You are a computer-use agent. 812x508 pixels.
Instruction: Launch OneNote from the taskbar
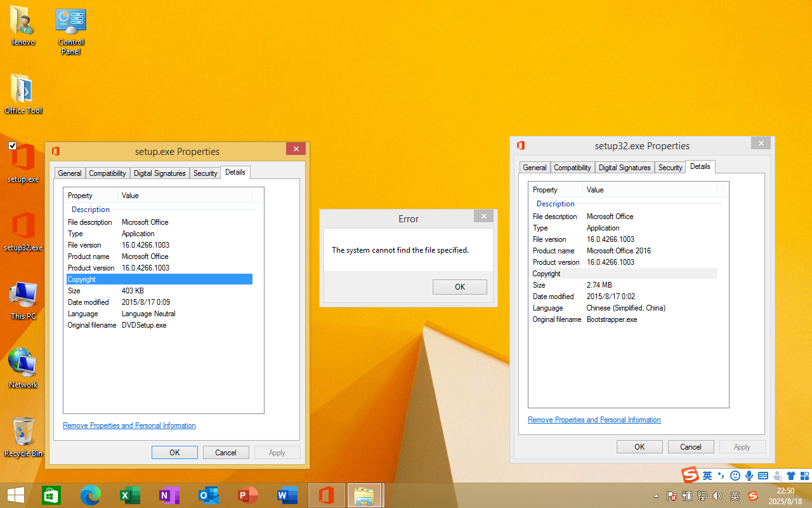169,495
